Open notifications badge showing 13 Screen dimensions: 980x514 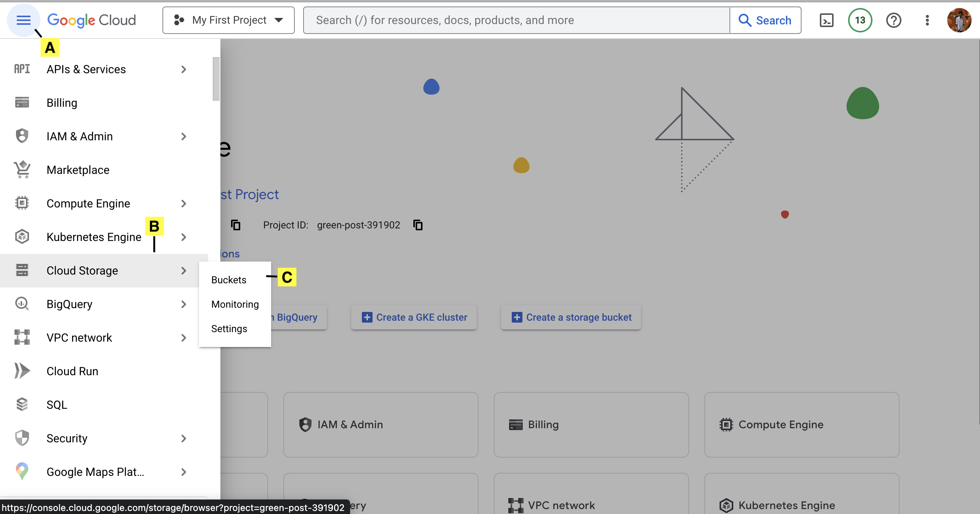point(860,20)
